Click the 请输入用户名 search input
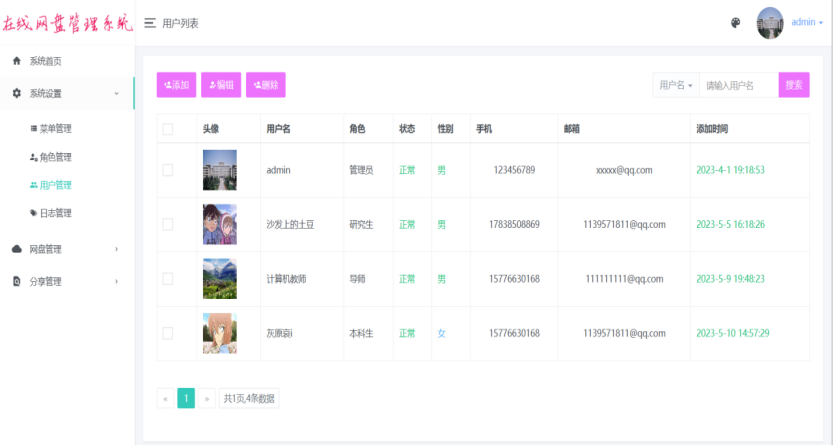 pos(739,86)
